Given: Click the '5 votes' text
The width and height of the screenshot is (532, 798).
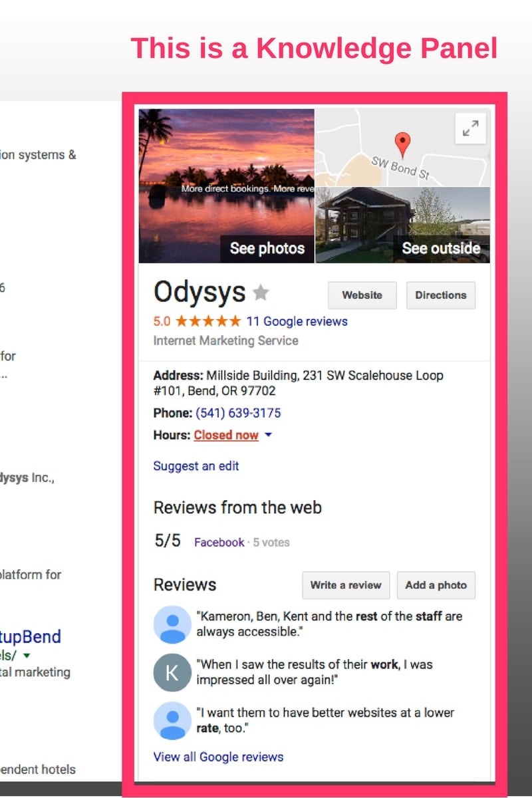Looking at the screenshot, I should coord(271,543).
